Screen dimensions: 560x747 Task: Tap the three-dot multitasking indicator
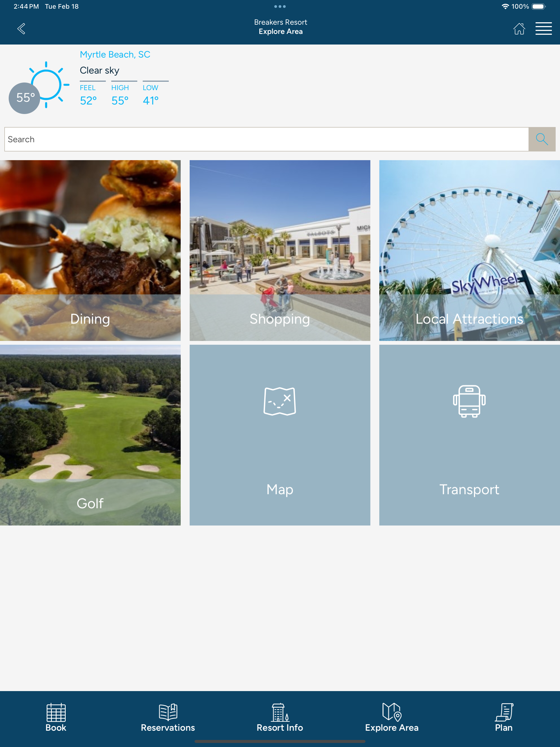tap(280, 7)
